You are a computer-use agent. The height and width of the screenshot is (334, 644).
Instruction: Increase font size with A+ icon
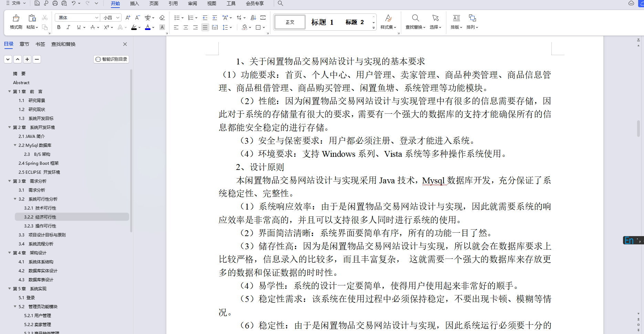128,18
